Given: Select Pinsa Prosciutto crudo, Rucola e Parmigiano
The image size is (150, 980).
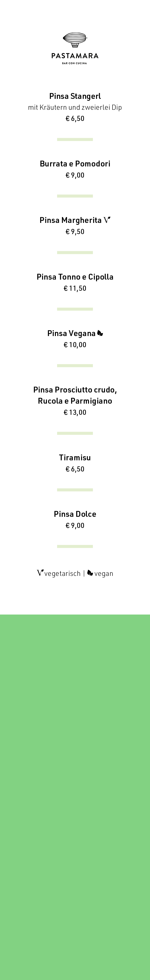Looking at the screenshot, I should [x=75, y=395].
